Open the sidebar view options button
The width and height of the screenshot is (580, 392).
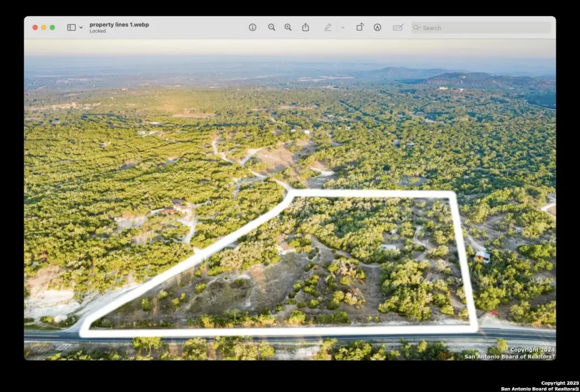click(x=71, y=27)
